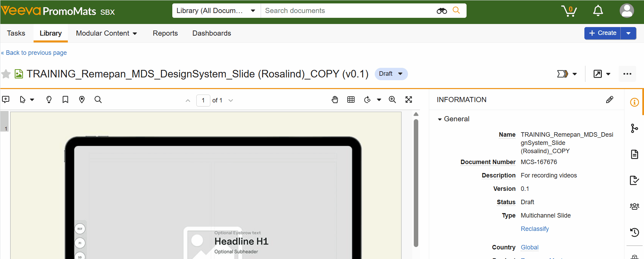Open the Modular Content menu
This screenshot has height=259, width=644.
pyautogui.click(x=106, y=33)
